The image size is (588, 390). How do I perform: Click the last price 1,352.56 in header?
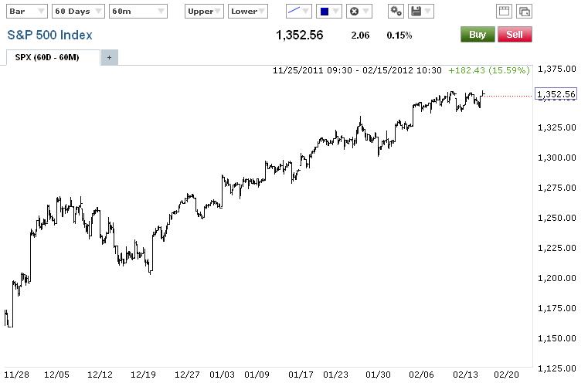click(x=299, y=36)
